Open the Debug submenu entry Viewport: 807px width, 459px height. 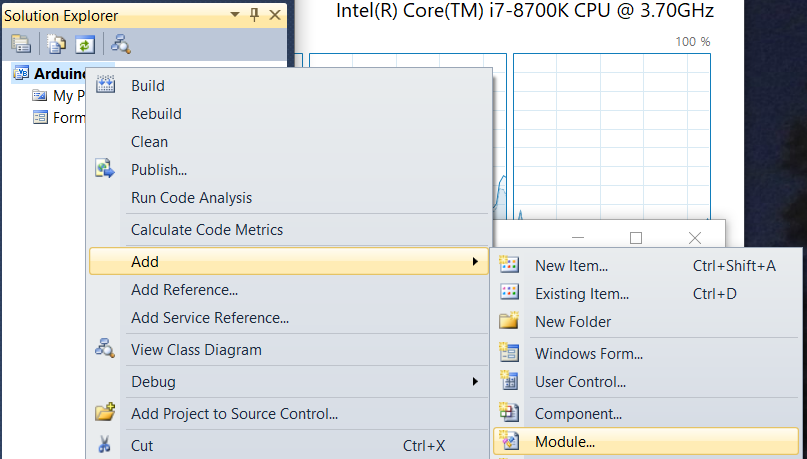pyautogui.click(x=288, y=382)
